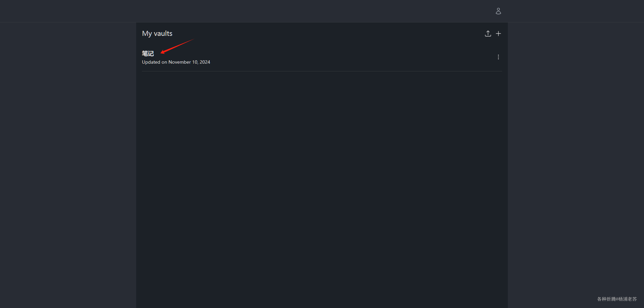Viewport: 644px width, 308px height.
Task: Open the user account profile icon
Action: (x=498, y=11)
